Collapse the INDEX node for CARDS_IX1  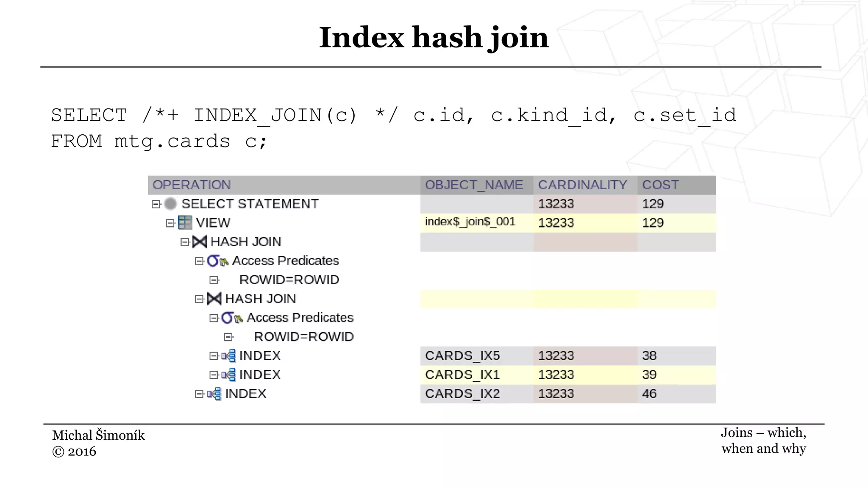click(x=214, y=375)
